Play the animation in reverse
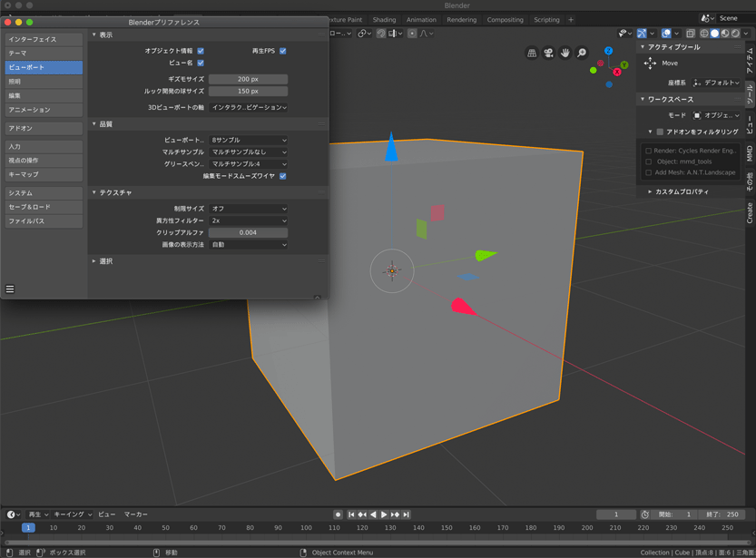Viewport: 756px width, 558px height. (373, 514)
